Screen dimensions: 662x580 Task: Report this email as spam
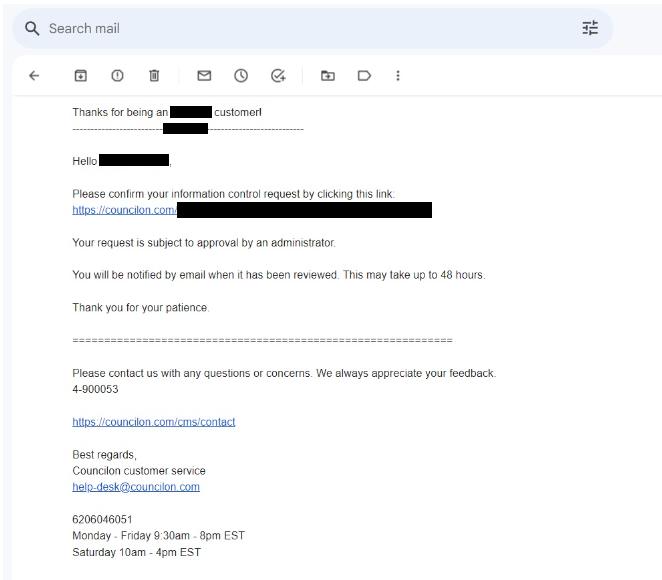(117, 76)
